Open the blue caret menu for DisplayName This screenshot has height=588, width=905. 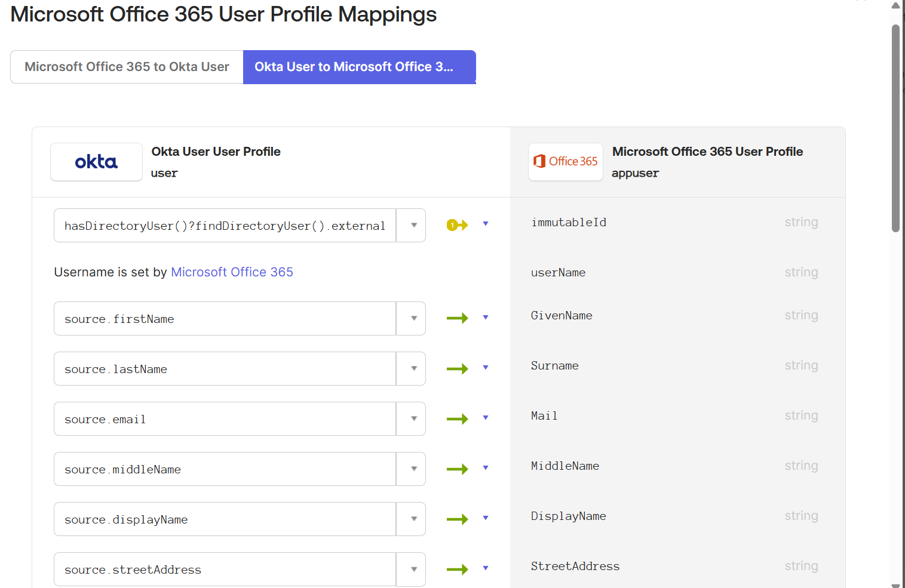pyautogui.click(x=486, y=518)
